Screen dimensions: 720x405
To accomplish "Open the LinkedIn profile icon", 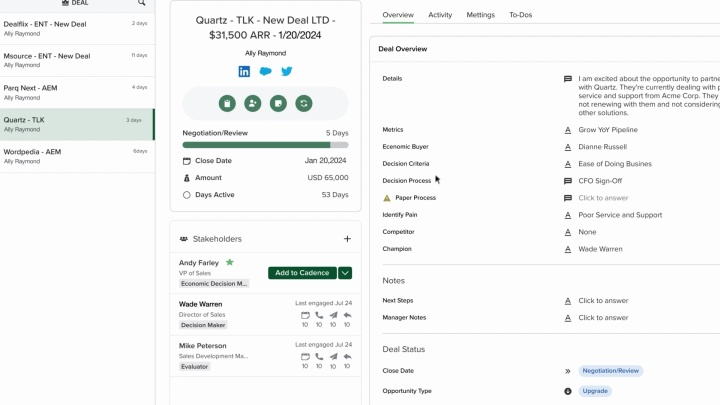I will coord(244,71).
